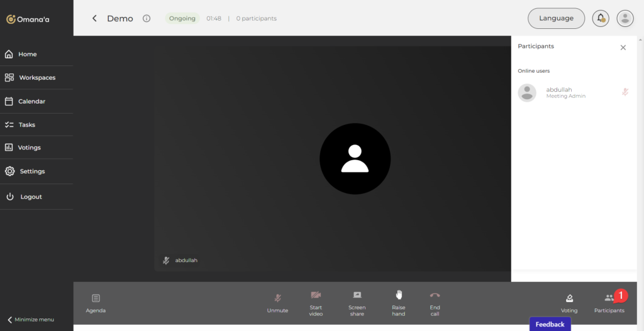Screen dimensions: 644x331
Task: End the call
Action: point(435,303)
